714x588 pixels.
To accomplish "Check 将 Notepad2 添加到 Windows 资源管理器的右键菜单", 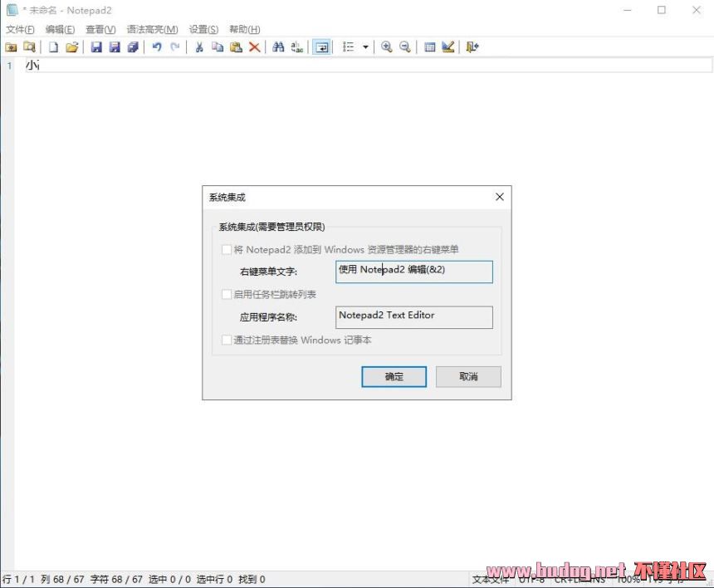I will pyautogui.click(x=227, y=250).
